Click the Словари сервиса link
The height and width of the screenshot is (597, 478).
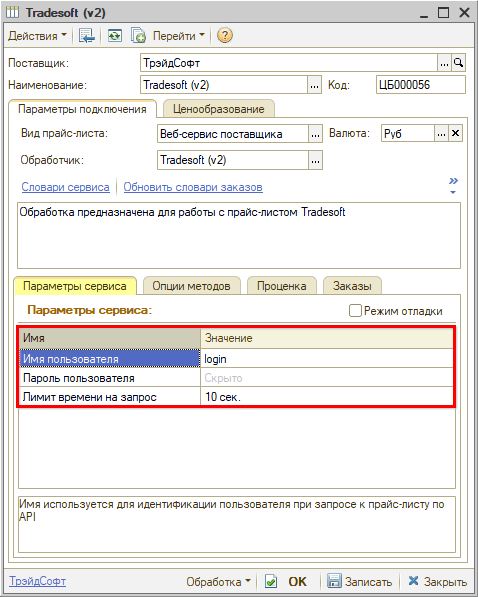(66, 187)
